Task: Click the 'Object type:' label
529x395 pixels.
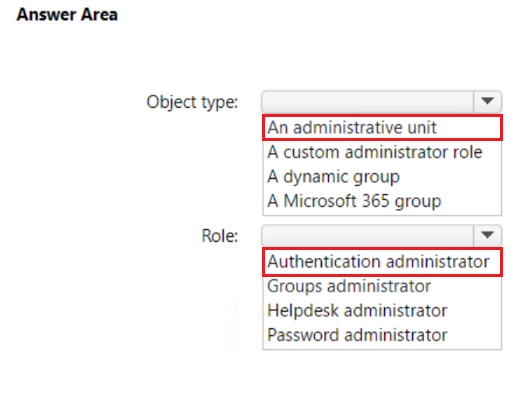Action: [192, 102]
